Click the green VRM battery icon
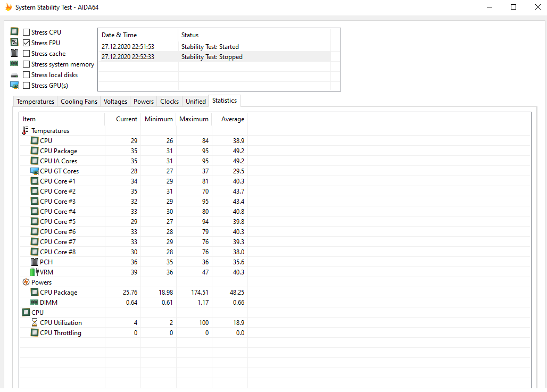The width and height of the screenshot is (547, 392). click(x=35, y=272)
